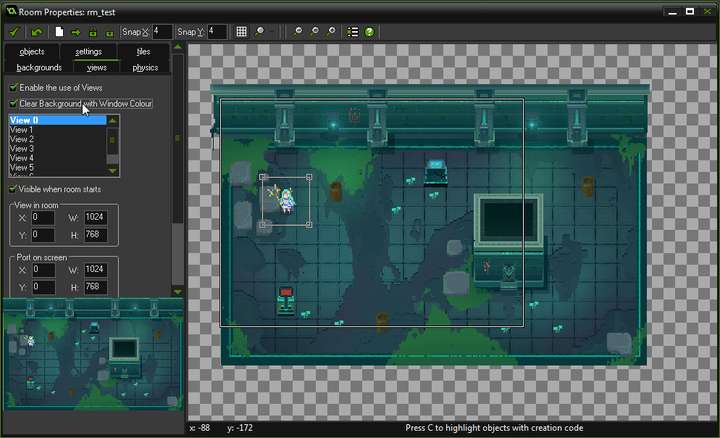This screenshot has width=720, height=438.
Task: Click middle zoom magnifier icon
Action: [315, 32]
